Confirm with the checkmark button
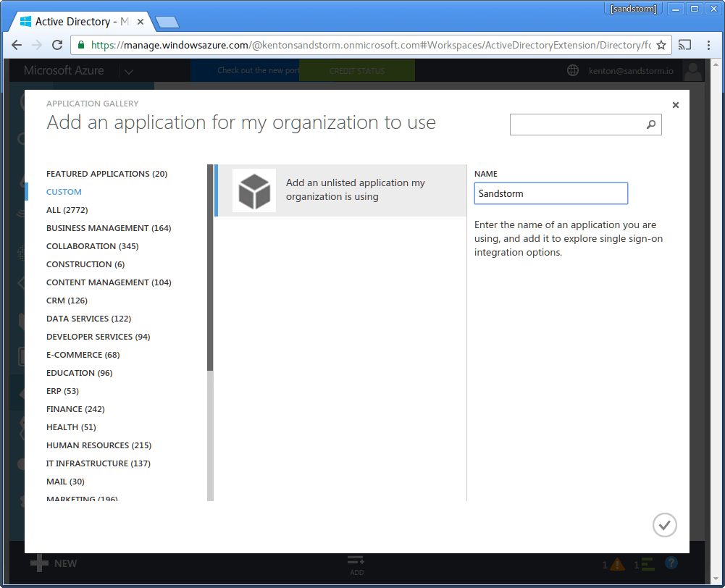Viewport: 725px width, 588px height. click(x=664, y=525)
